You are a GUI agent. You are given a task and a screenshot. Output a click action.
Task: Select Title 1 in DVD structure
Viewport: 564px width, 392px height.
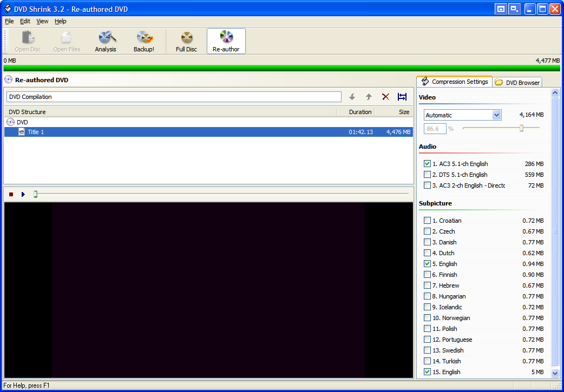tap(36, 132)
